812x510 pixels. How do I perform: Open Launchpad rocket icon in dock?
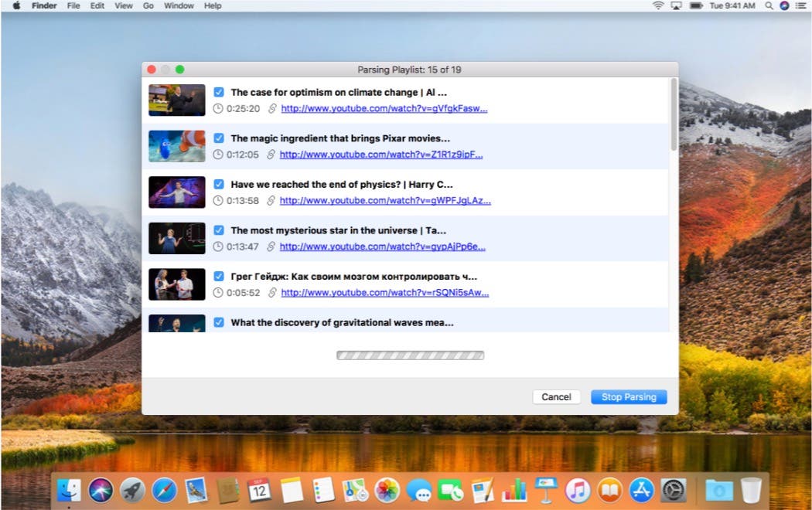[x=132, y=490]
